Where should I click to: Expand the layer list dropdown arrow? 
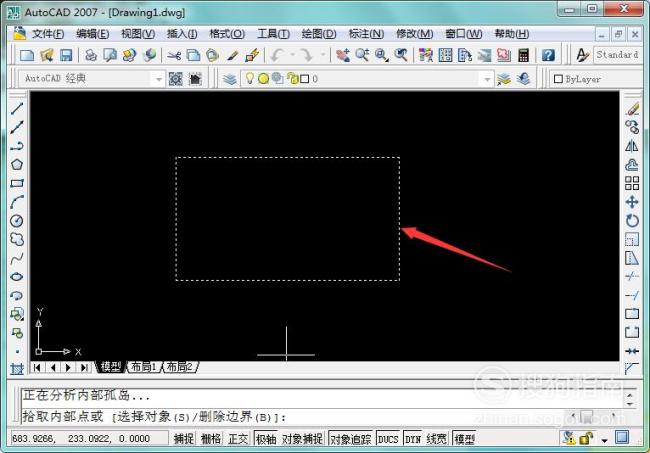coord(487,79)
